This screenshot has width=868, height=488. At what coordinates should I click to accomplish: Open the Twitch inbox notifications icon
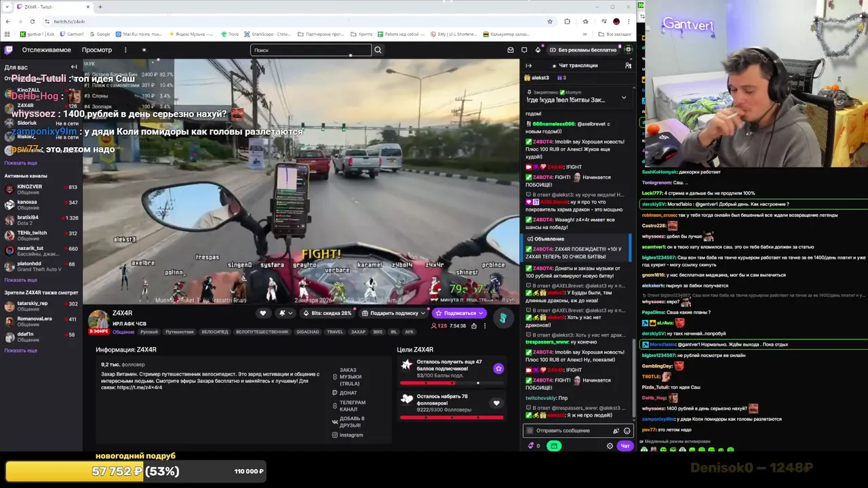pos(511,49)
